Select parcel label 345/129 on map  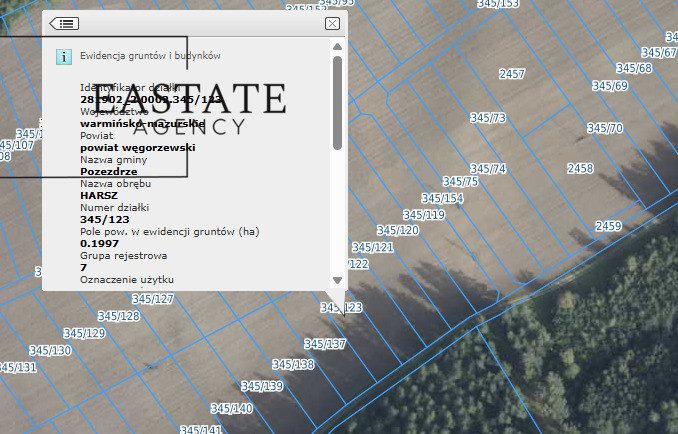coord(85,333)
